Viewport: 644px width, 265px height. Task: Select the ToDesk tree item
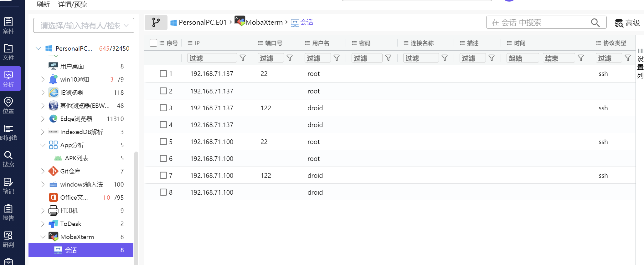(71, 224)
